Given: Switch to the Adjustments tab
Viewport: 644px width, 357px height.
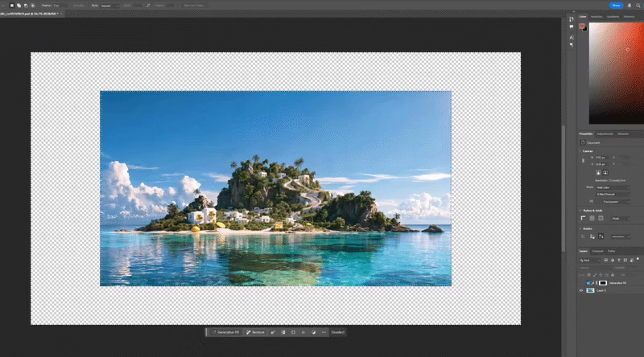Looking at the screenshot, I should [x=605, y=133].
